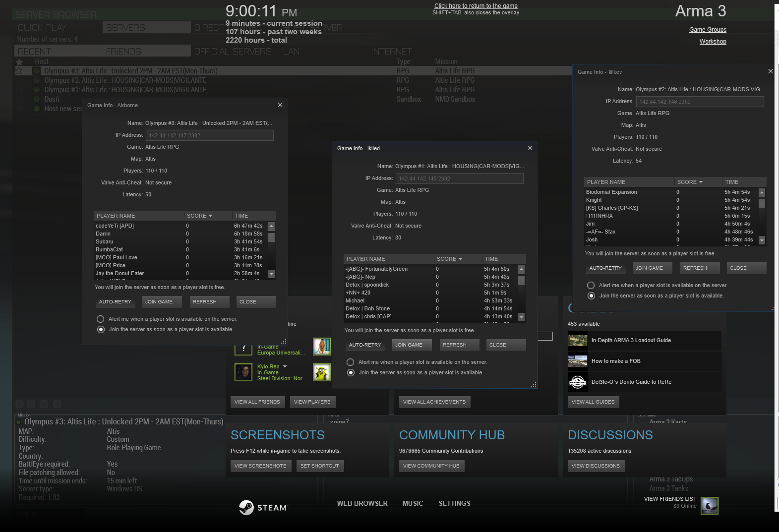Screen dimensions: 779x532
Task: Click the scroll-up arrow in kev player list
Action: (762, 192)
